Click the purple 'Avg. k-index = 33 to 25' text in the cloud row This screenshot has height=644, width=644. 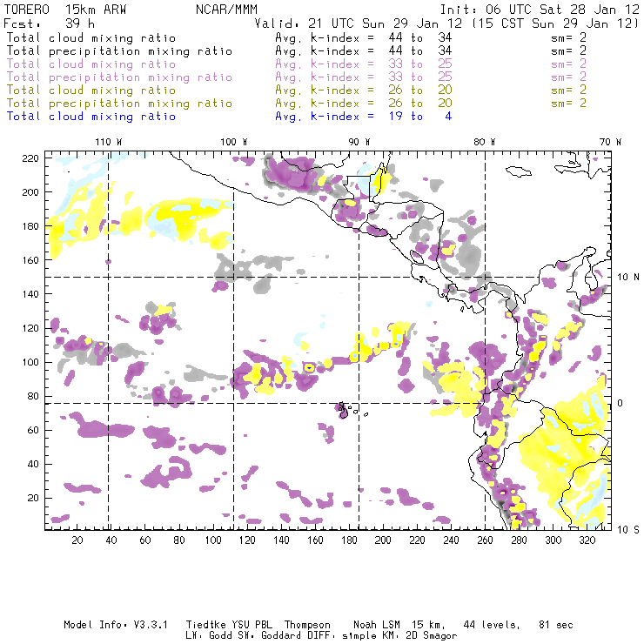[x=364, y=64]
